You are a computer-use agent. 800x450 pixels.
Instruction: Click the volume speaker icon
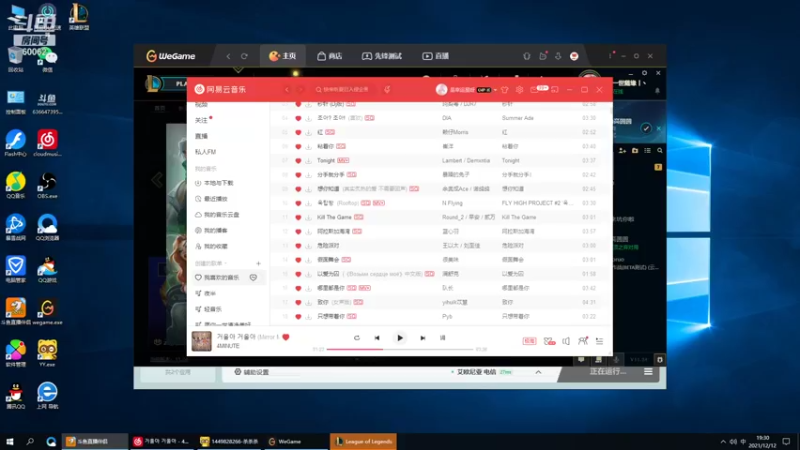point(566,341)
